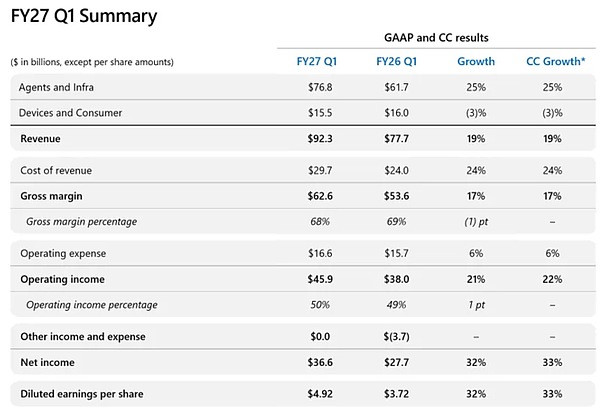Screen dimensions: 600x412
Task: Select the Growth column header
Action: click(x=476, y=62)
